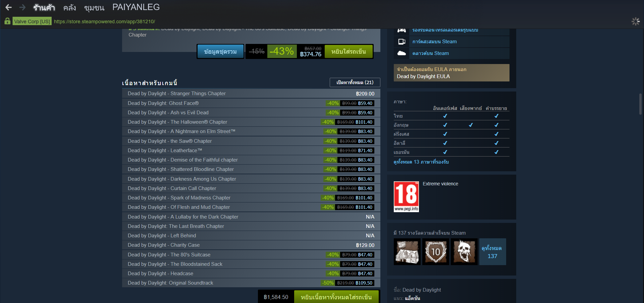Open The Bloodstained Sack DLC

point(251,264)
